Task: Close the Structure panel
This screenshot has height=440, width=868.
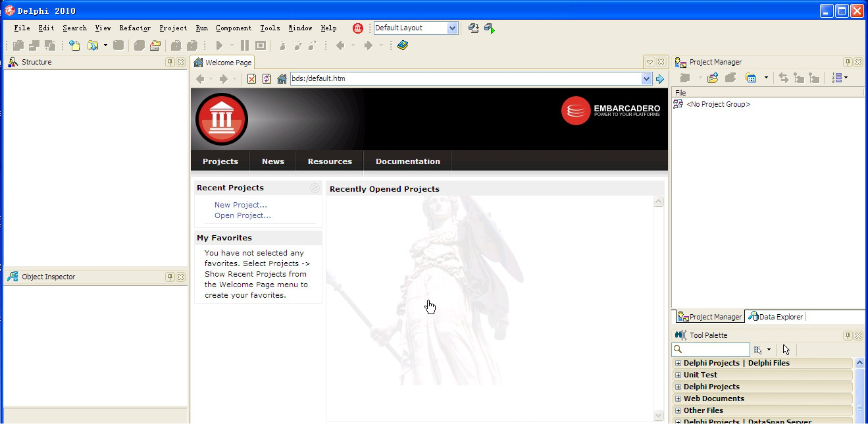Action: point(180,62)
